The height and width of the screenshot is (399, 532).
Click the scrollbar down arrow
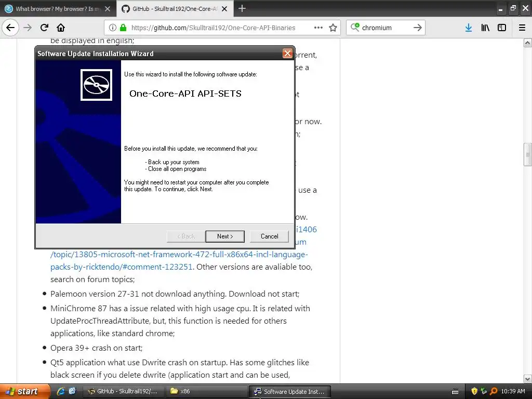click(x=528, y=379)
